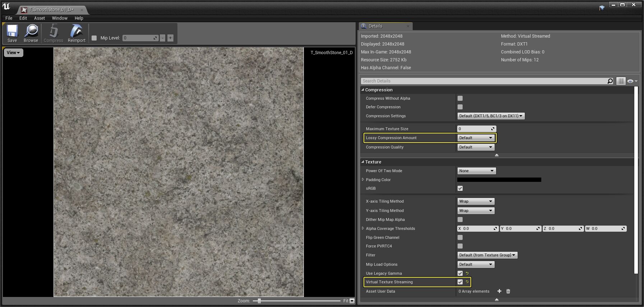Empty the Asset User Data array

[508, 291]
